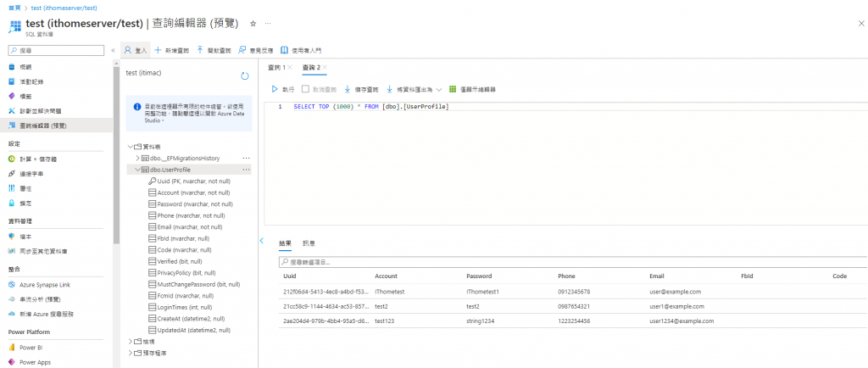
Task: Select the MustChangePassword column node
Action: (x=194, y=284)
